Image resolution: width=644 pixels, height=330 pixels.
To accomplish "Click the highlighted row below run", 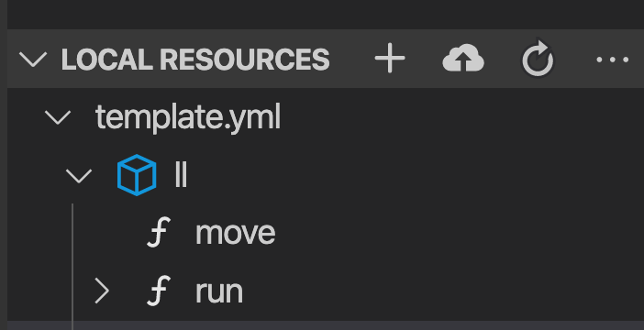I will 326,325.
